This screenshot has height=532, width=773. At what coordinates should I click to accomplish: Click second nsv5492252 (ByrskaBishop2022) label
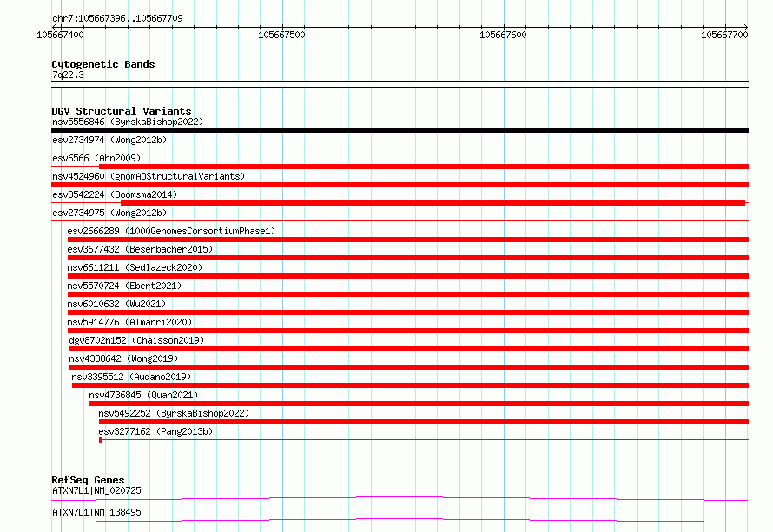(174, 413)
